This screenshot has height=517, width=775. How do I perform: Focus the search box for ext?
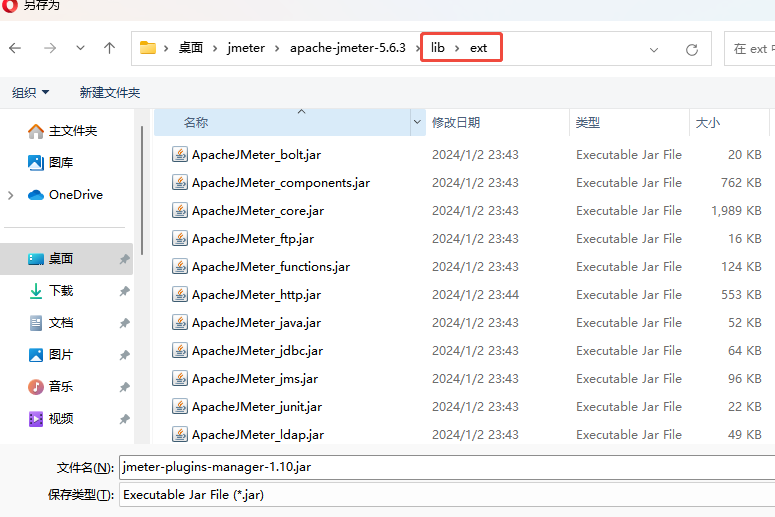(x=749, y=48)
